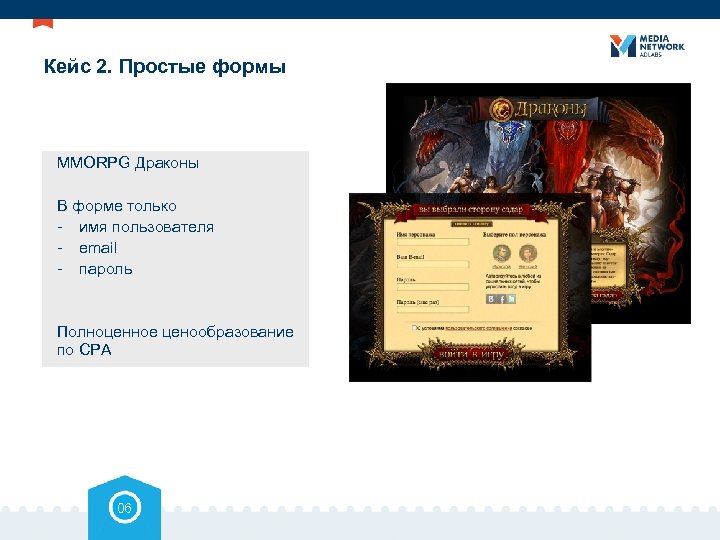Click the third social network login icon

coord(511,299)
